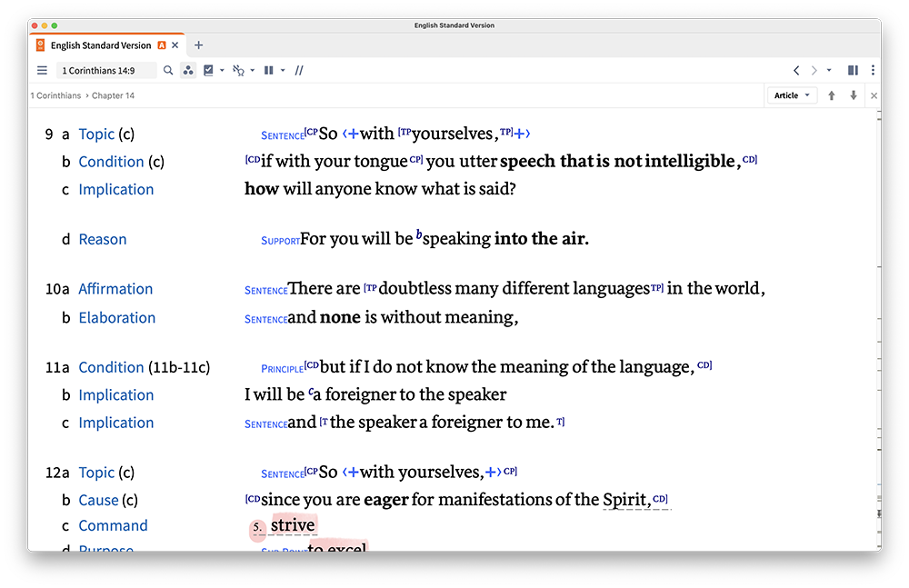The height and width of the screenshot is (588, 909).
Task: Click the phrase 'into the air.'
Action: point(542,239)
